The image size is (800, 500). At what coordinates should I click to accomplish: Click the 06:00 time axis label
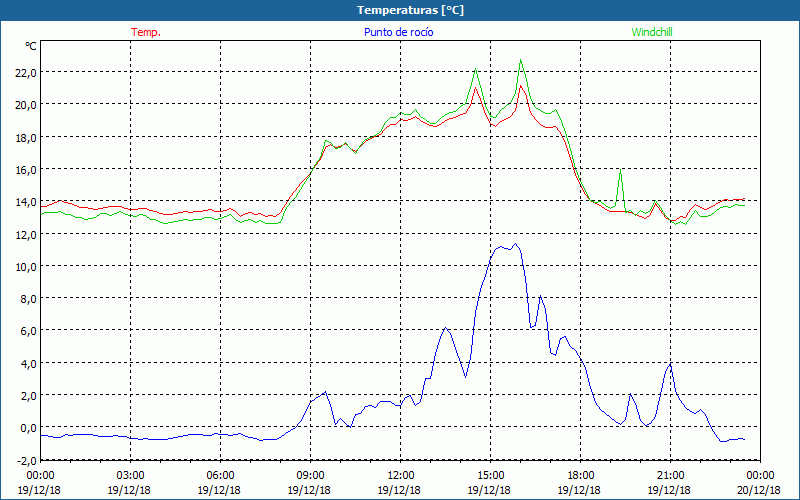220,476
